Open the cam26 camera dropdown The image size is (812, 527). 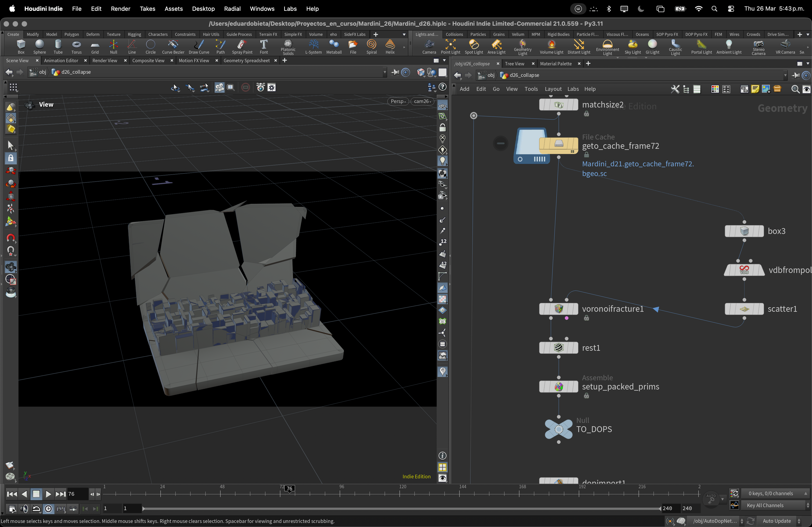pos(422,101)
